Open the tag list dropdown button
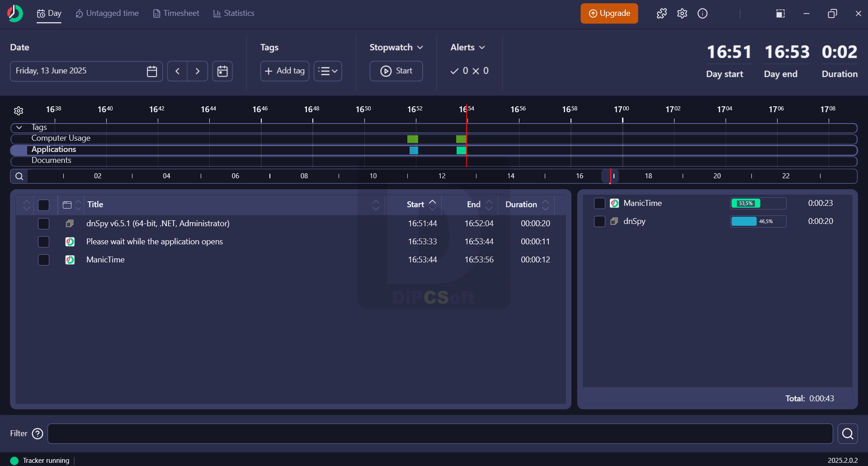This screenshot has height=466, width=868. pyautogui.click(x=328, y=71)
